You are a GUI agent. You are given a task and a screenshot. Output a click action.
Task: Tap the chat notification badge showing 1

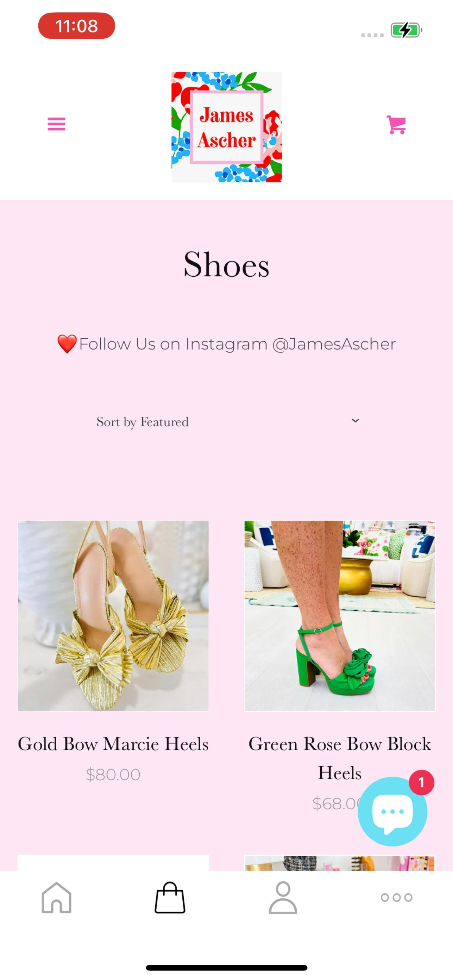click(x=421, y=782)
